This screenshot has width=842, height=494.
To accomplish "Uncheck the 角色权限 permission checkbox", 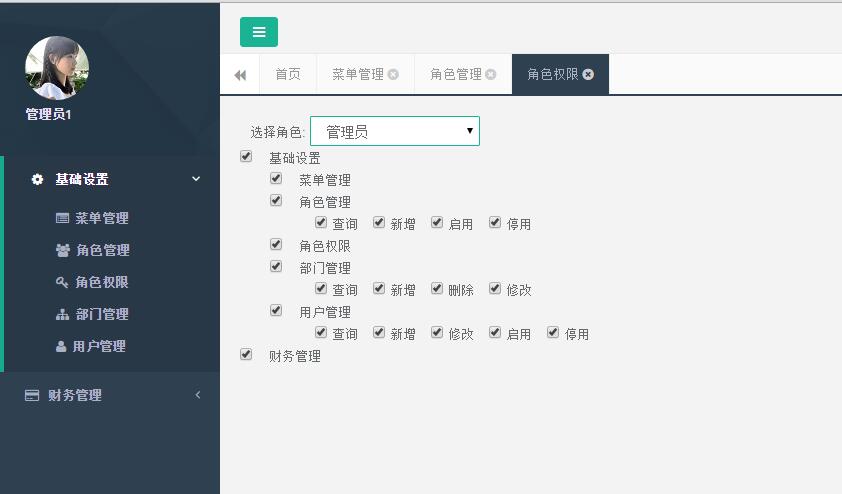I will click(276, 244).
